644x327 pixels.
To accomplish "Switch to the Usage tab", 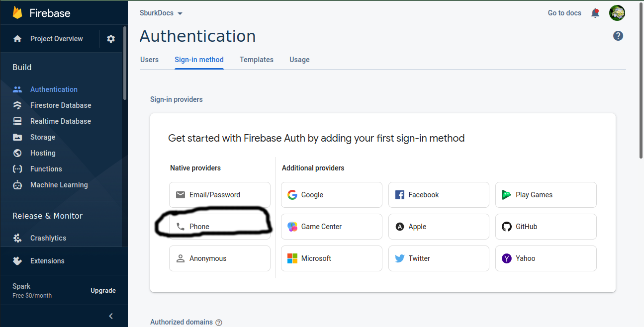I will [299, 60].
